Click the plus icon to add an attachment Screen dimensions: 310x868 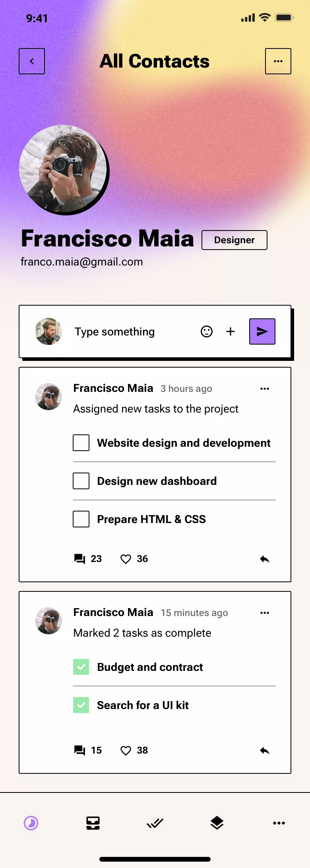231,331
